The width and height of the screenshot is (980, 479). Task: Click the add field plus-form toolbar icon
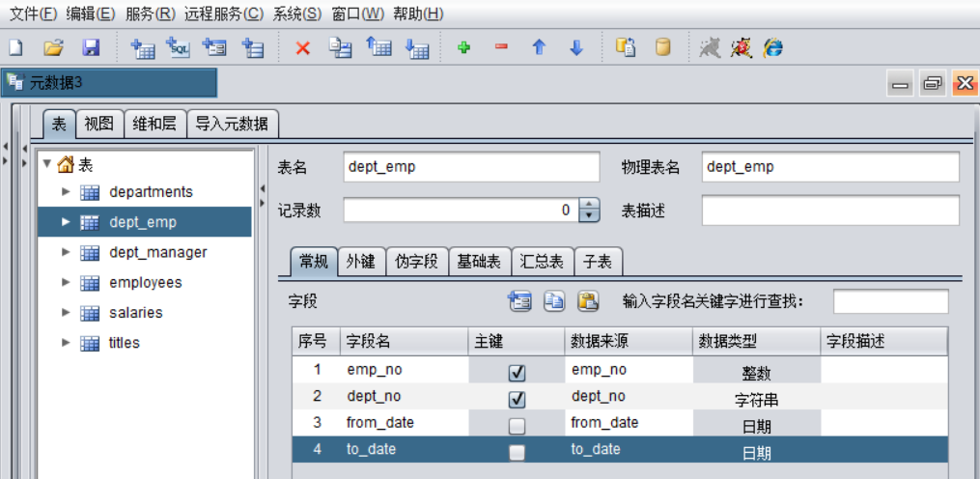tap(214, 48)
